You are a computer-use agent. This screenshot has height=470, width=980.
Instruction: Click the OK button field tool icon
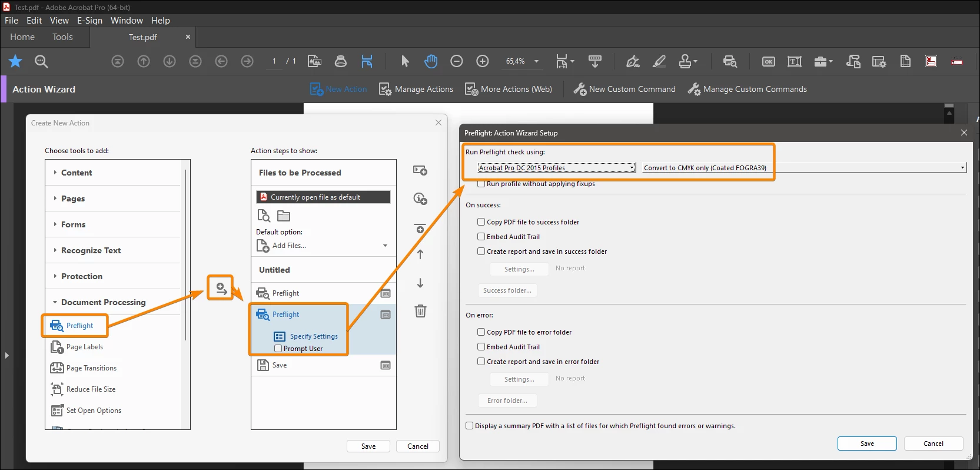[769, 61]
